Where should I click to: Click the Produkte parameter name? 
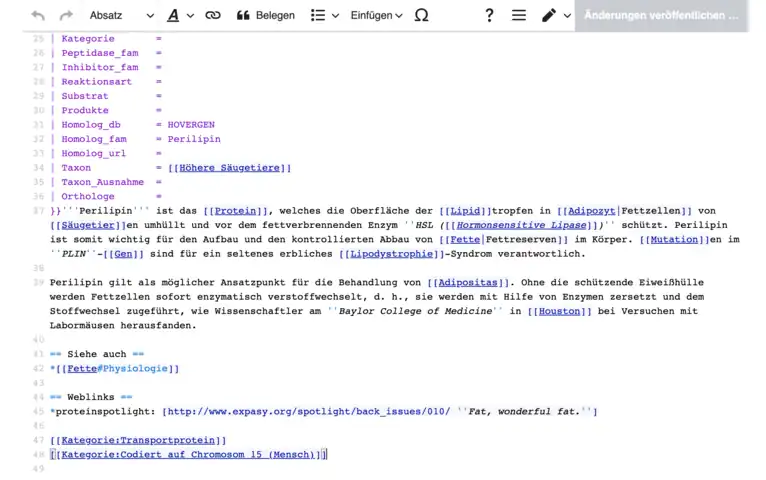coord(85,110)
